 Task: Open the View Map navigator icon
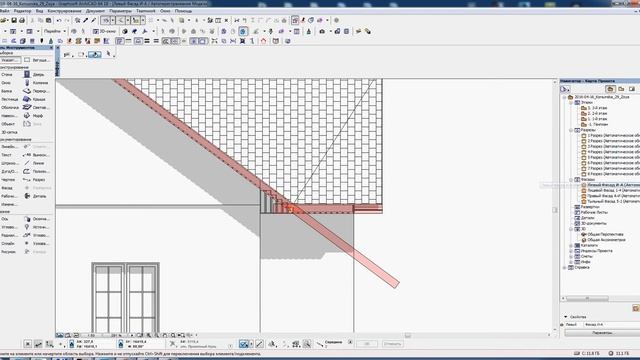pyautogui.click(x=621, y=89)
